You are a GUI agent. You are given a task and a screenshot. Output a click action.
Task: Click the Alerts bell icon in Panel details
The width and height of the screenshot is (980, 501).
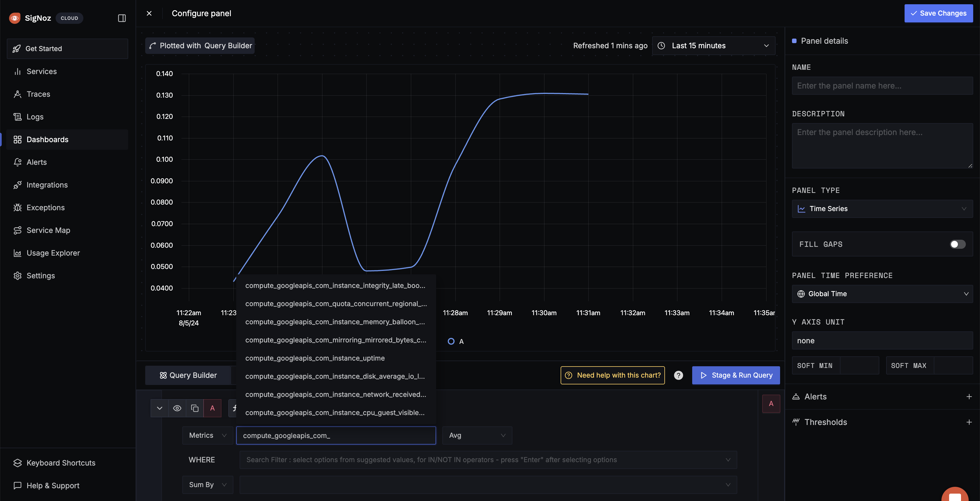796,397
